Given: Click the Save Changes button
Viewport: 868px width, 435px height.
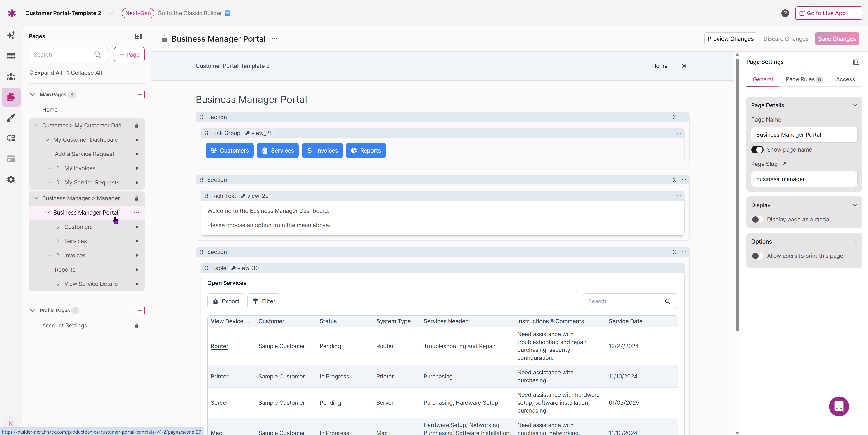Looking at the screenshot, I should coord(837,39).
